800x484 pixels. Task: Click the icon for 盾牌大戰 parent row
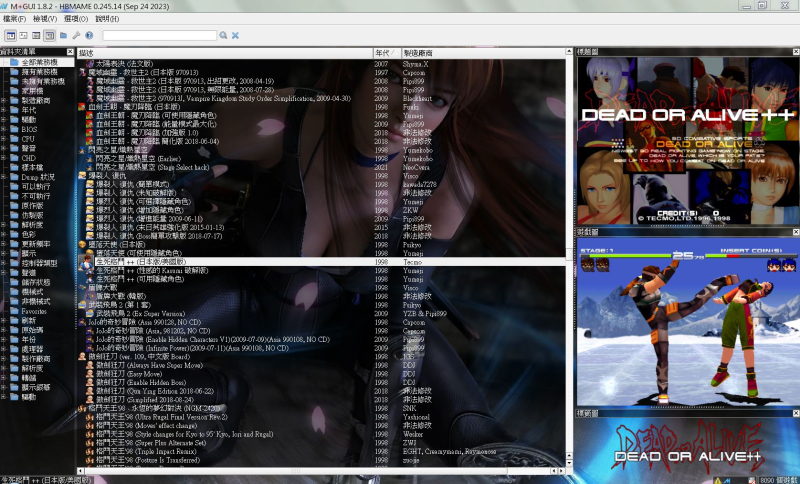(82, 288)
